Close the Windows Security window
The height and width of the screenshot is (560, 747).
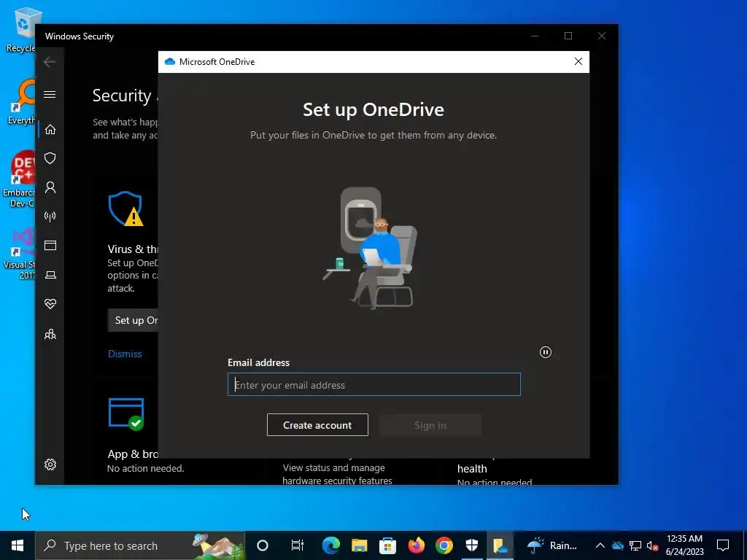point(602,36)
